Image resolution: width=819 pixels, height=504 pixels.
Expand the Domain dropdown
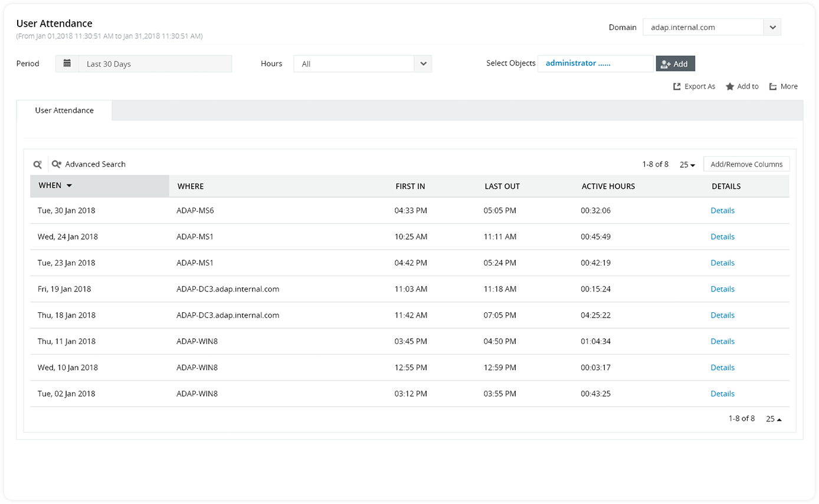tap(772, 27)
